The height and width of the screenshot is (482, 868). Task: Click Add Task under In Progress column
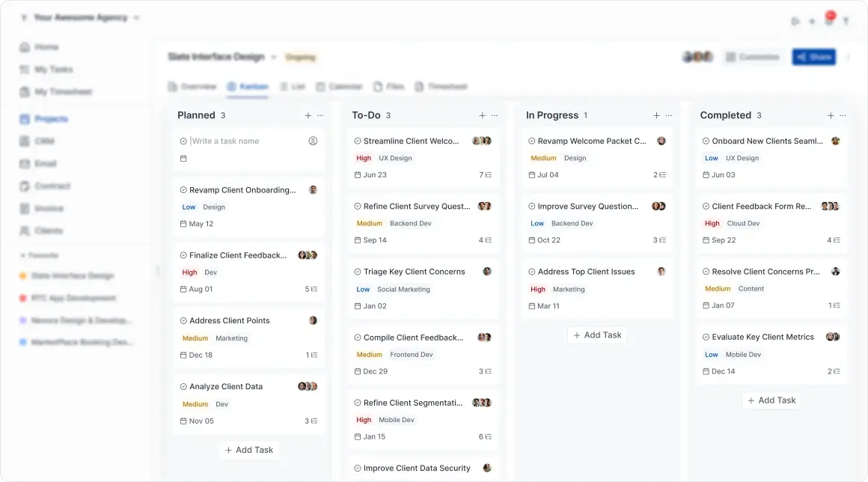coord(597,335)
